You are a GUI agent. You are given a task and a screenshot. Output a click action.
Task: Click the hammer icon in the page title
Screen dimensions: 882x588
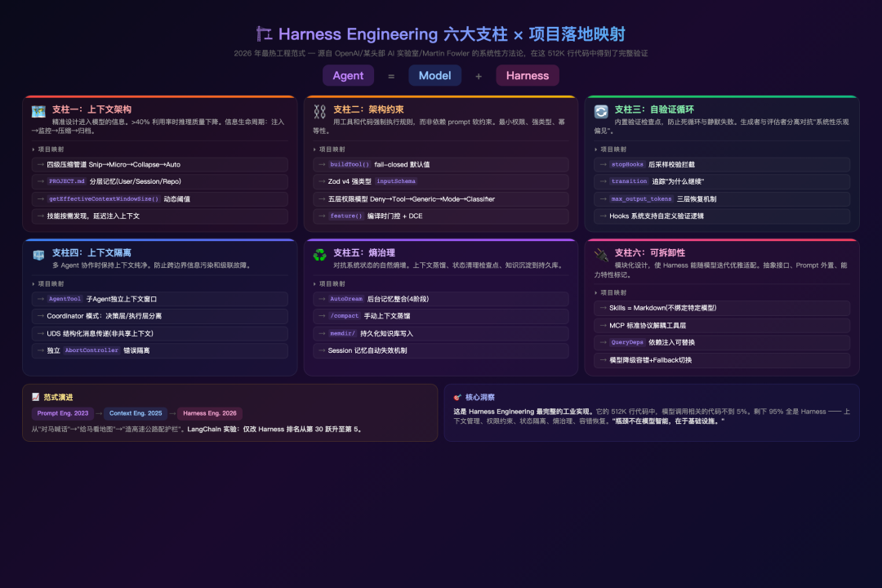coord(262,34)
